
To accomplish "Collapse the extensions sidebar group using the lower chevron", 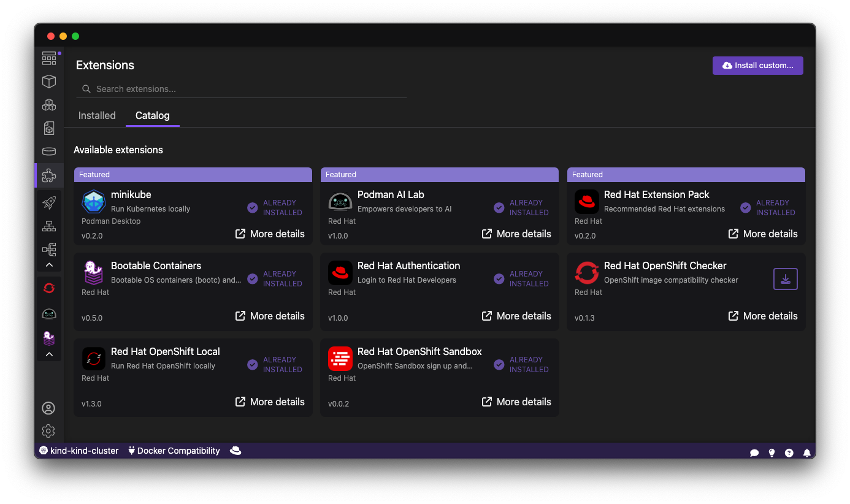I will pos(49,354).
